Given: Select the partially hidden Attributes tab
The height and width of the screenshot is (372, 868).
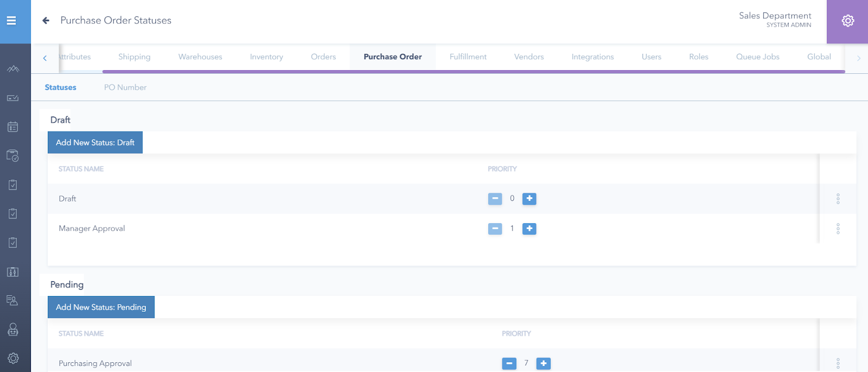Looking at the screenshot, I should tap(75, 57).
